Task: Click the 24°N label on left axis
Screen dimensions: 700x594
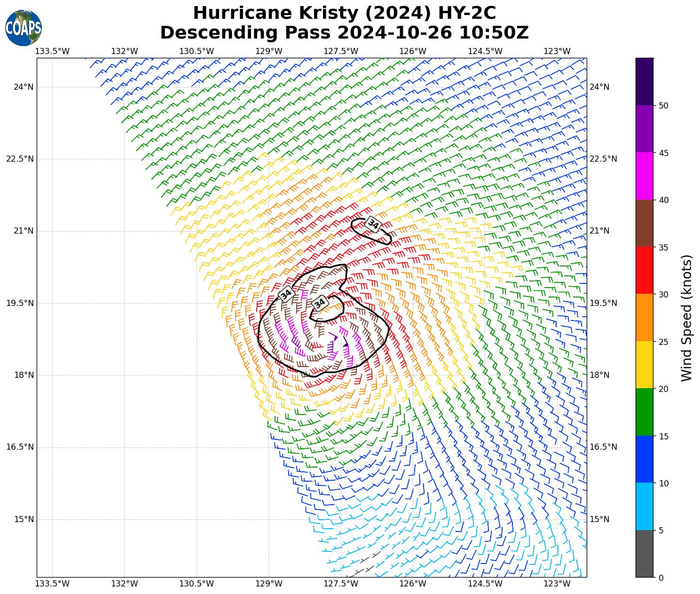Action: click(24, 87)
